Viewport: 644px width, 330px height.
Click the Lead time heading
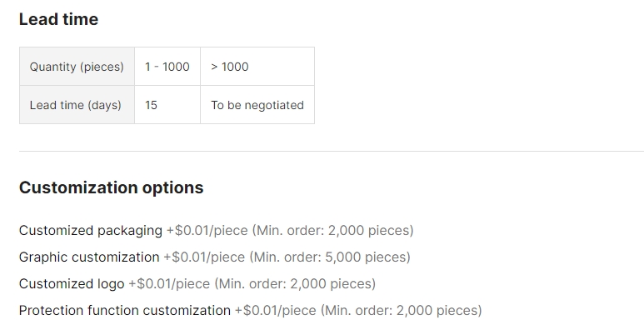point(58,19)
